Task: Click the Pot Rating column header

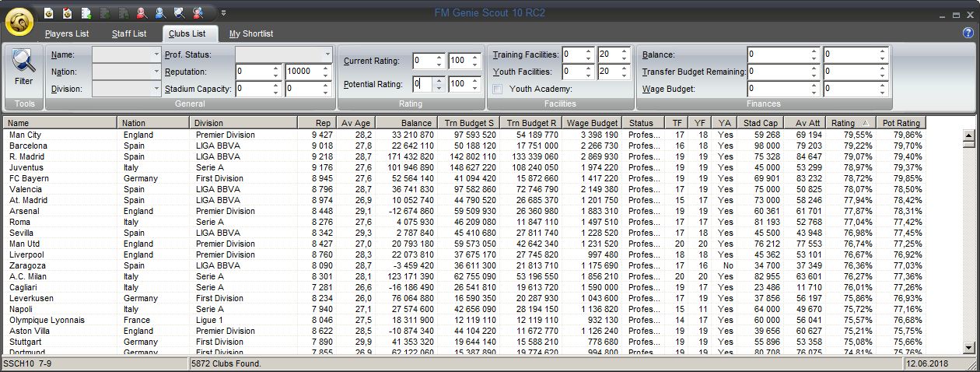Action: tap(900, 123)
